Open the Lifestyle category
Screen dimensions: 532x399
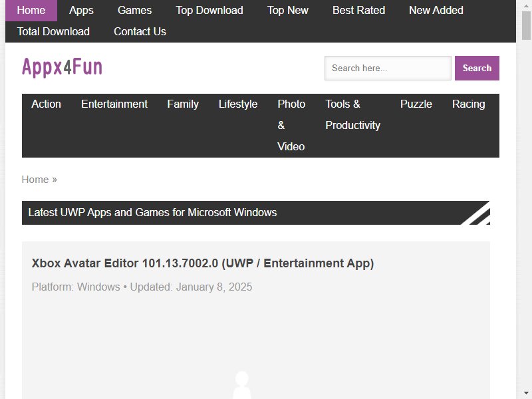[x=238, y=104]
